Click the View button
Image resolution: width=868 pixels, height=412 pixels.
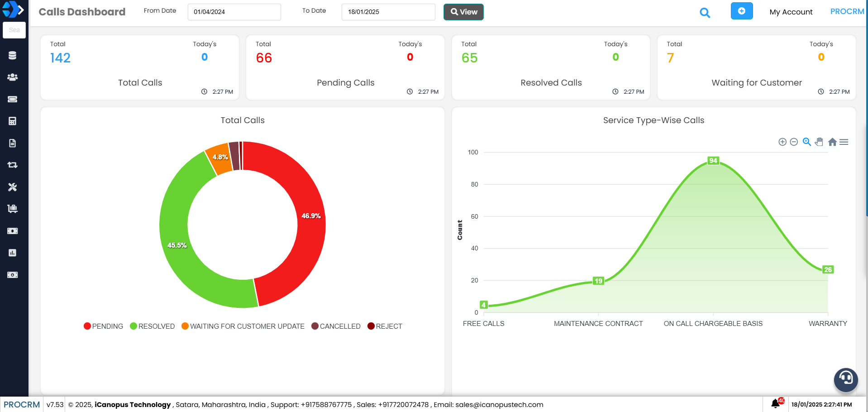[463, 12]
